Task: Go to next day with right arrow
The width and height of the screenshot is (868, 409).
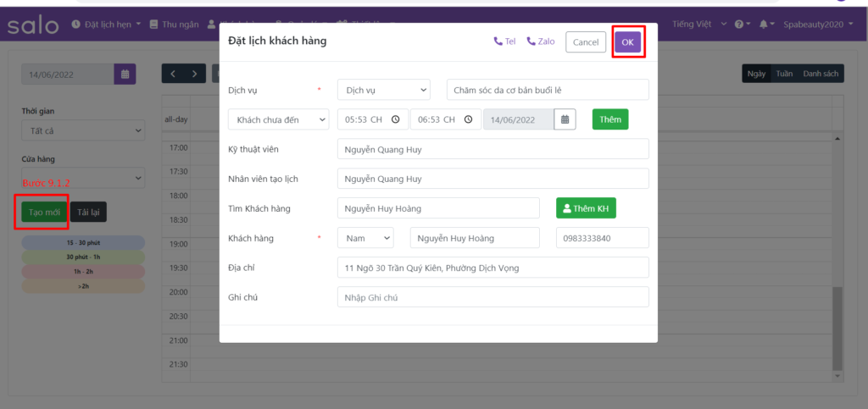Action: (194, 74)
